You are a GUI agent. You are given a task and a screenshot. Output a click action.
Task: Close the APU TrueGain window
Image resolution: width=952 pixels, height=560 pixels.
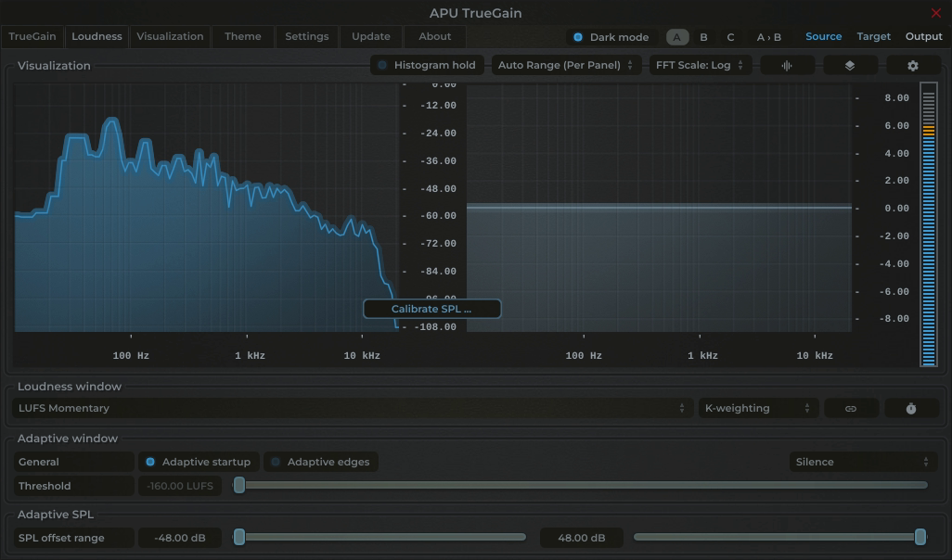935,13
